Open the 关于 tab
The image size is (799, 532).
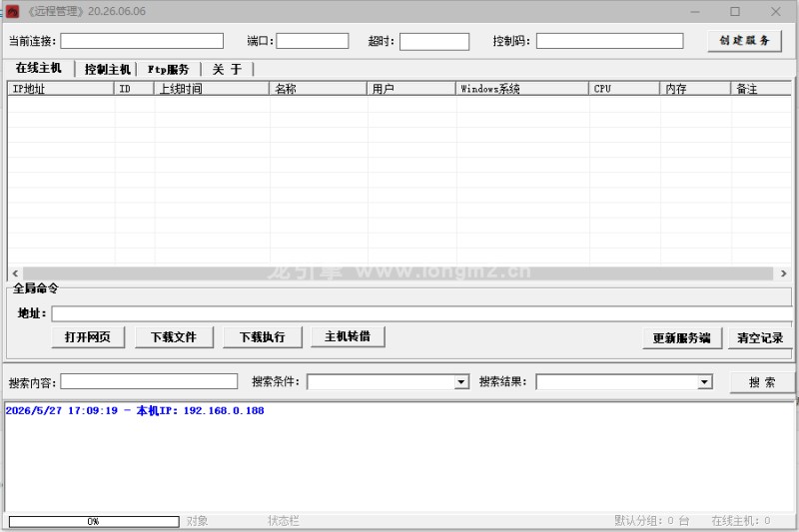point(228,69)
